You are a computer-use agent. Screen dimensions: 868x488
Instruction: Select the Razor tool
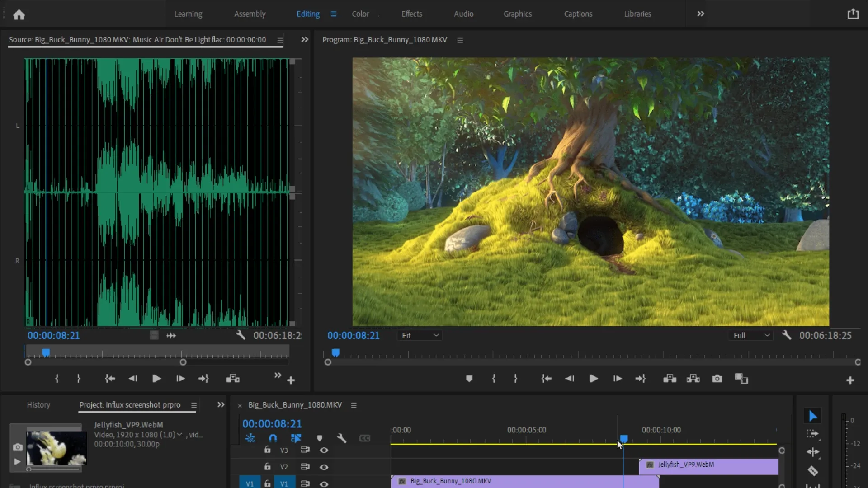pyautogui.click(x=812, y=471)
